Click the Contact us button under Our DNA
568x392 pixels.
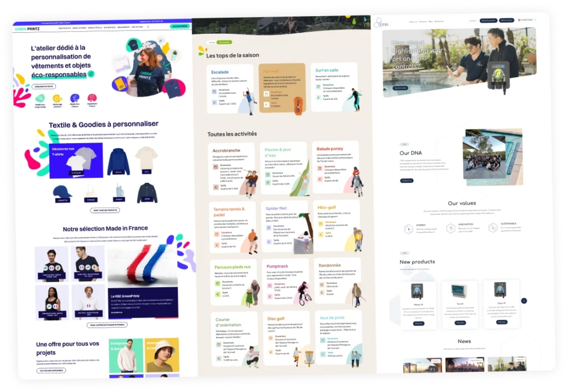click(407, 180)
